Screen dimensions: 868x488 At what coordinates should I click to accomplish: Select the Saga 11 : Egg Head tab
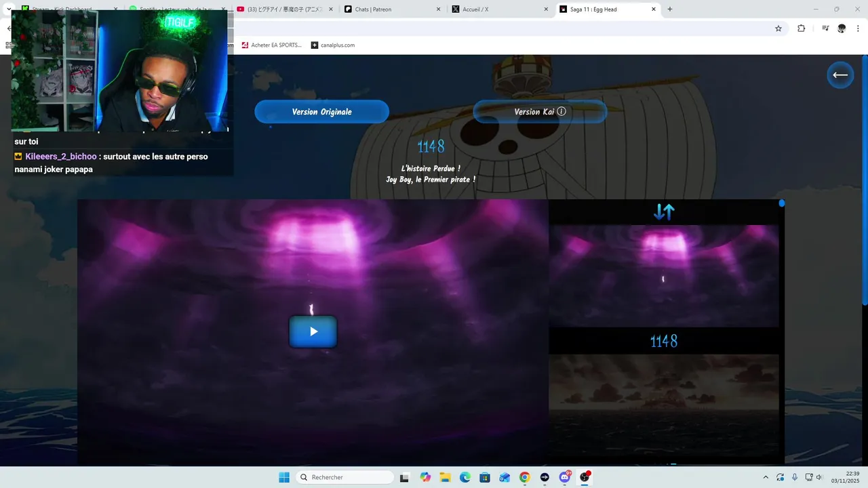(606, 9)
